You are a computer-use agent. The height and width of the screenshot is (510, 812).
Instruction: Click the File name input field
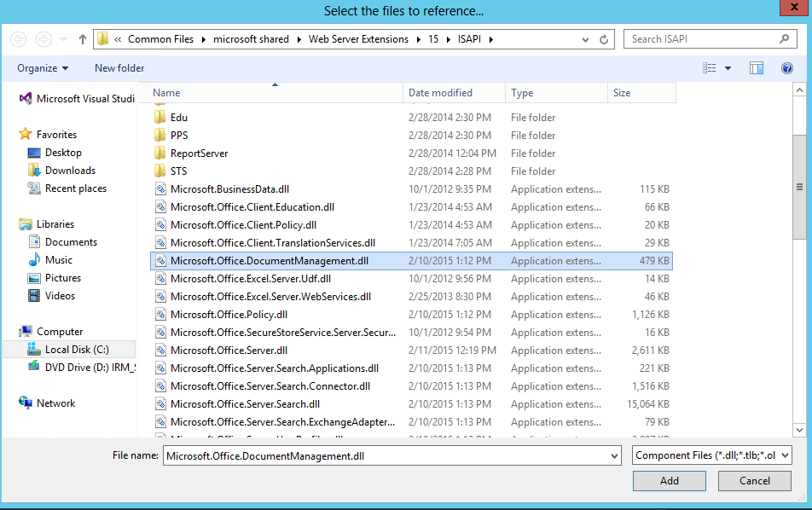384,456
